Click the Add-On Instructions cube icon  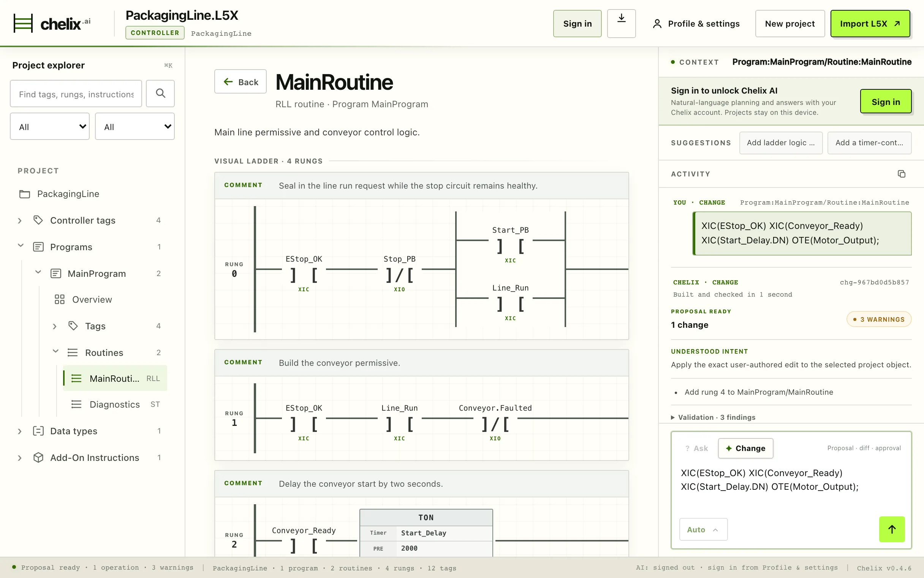[38, 457]
